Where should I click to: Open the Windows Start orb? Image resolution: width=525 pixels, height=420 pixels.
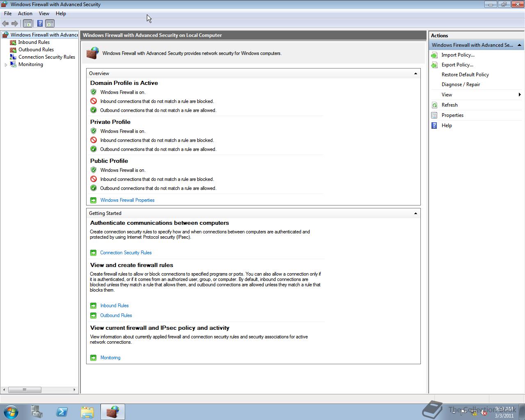pyautogui.click(x=11, y=412)
